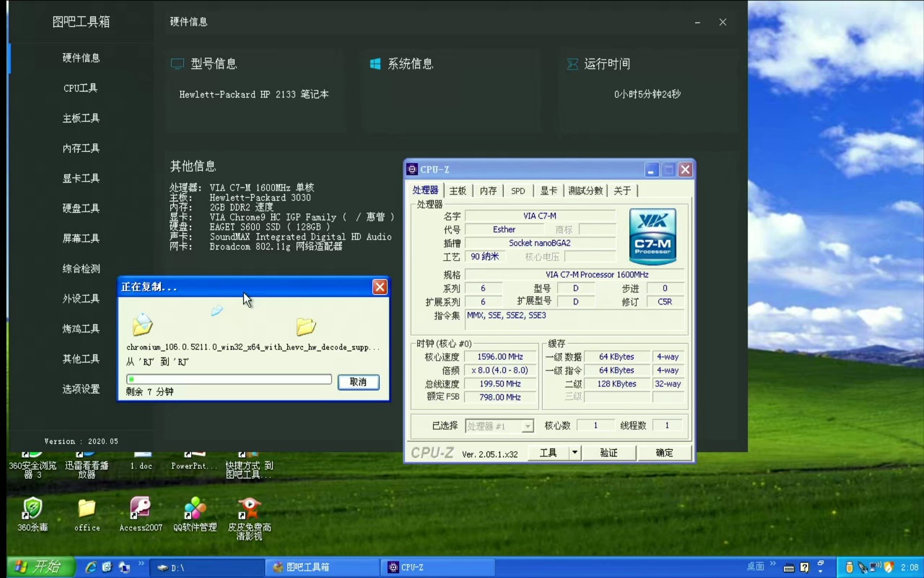Click the show desktop quick launch icon

coord(124,567)
